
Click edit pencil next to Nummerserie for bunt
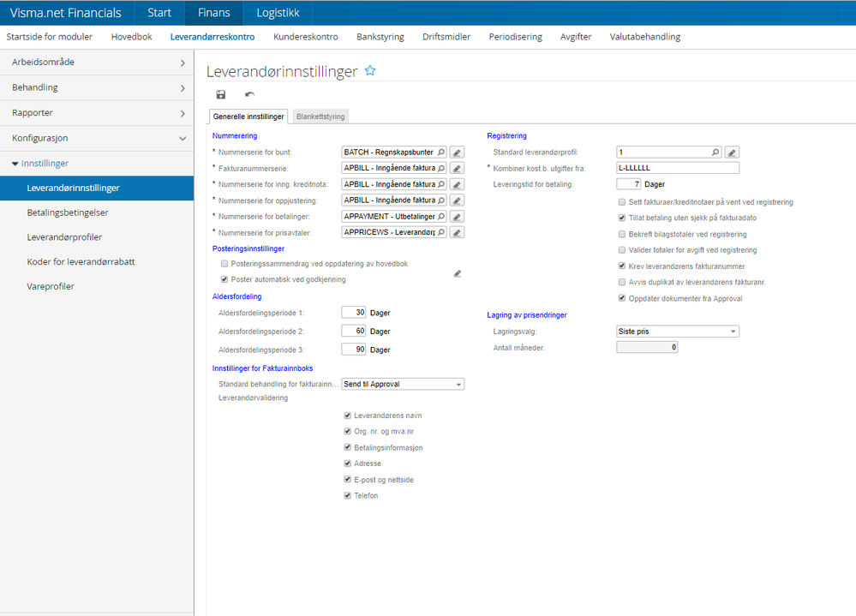click(458, 153)
